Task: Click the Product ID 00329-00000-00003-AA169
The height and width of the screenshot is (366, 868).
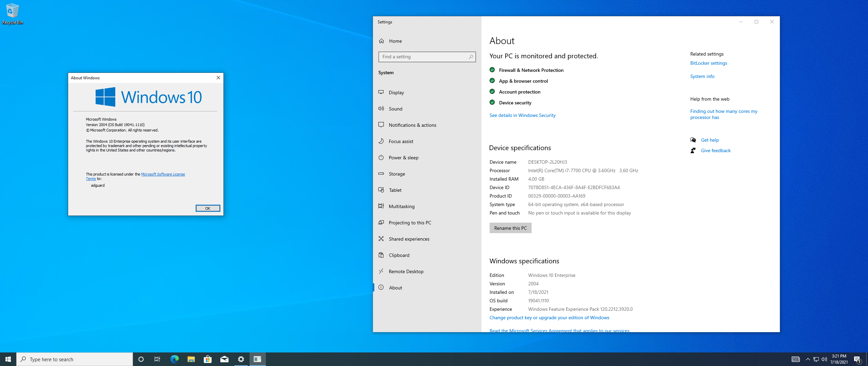Action: coord(556,196)
